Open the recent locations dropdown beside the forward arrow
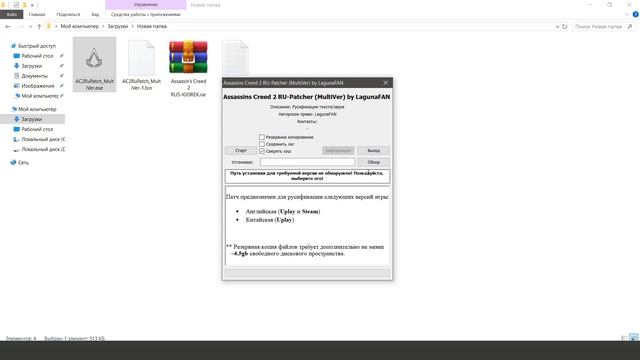 point(30,27)
